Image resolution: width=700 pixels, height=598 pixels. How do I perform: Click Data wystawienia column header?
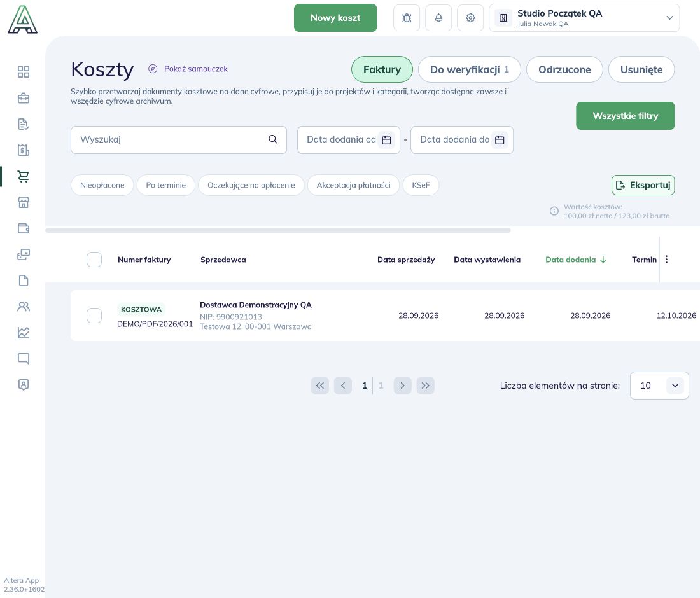[487, 260]
